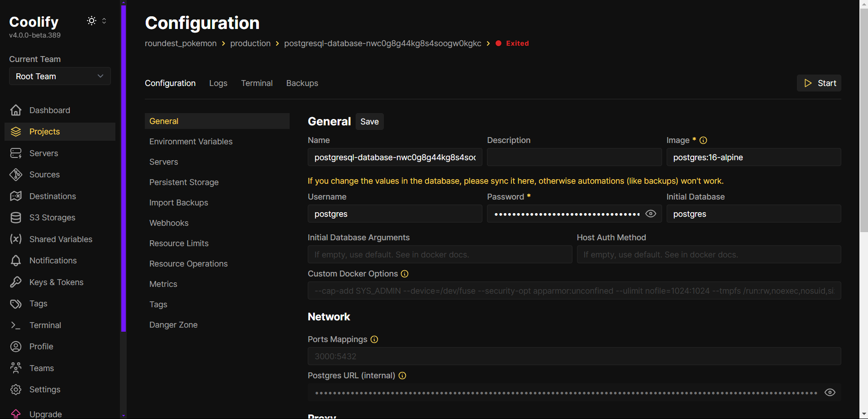Click into the Name input field

395,157
